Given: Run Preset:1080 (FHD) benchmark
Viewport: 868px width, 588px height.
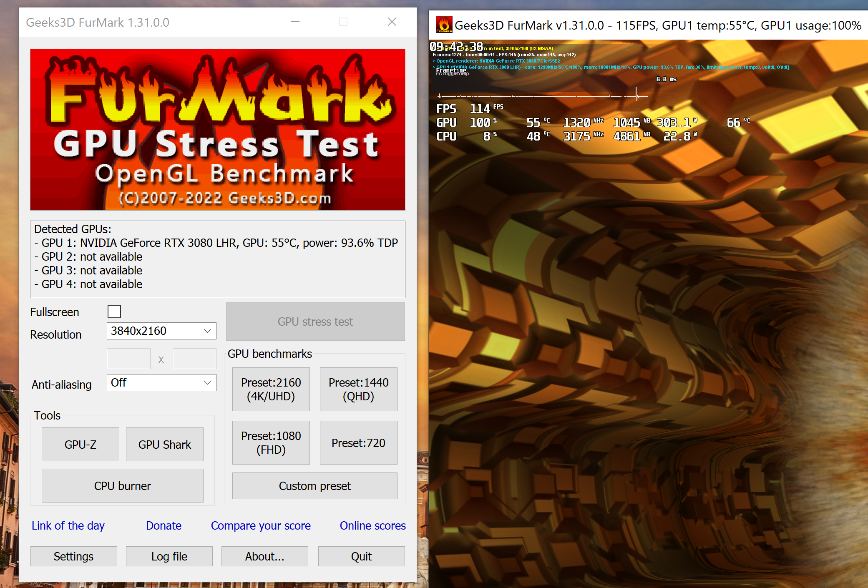Looking at the screenshot, I should tap(271, 443).
